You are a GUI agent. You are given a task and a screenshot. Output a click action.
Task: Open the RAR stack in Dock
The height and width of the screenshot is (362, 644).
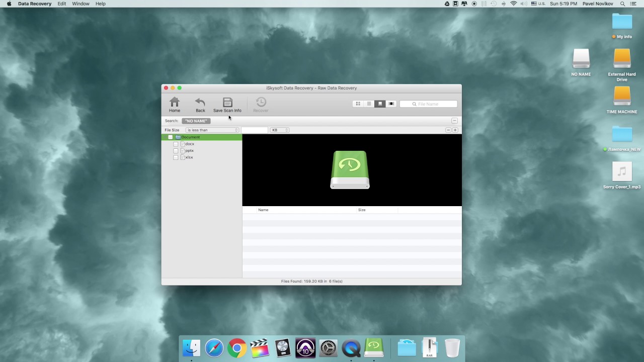pos(429,347)
